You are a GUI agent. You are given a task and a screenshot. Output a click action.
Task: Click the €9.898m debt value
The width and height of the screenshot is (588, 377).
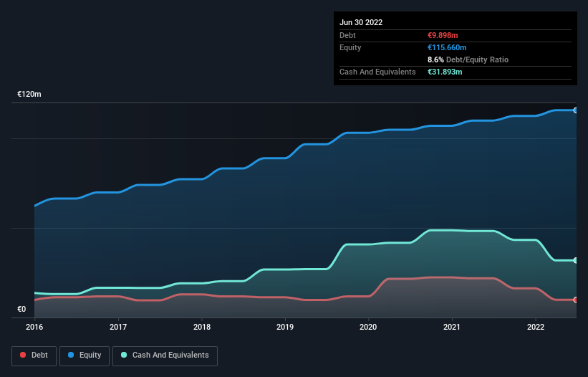443,35
